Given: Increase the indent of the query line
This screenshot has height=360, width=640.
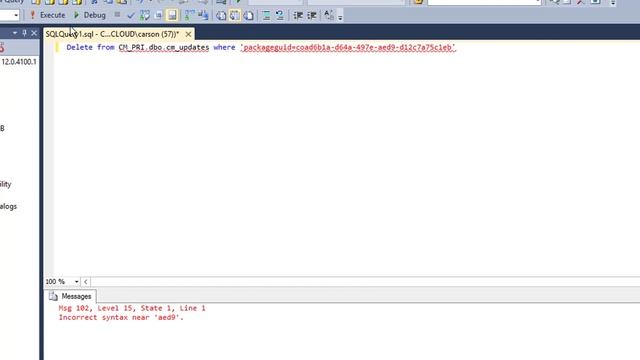Looking at the screenshot, I should pos(312,16).
